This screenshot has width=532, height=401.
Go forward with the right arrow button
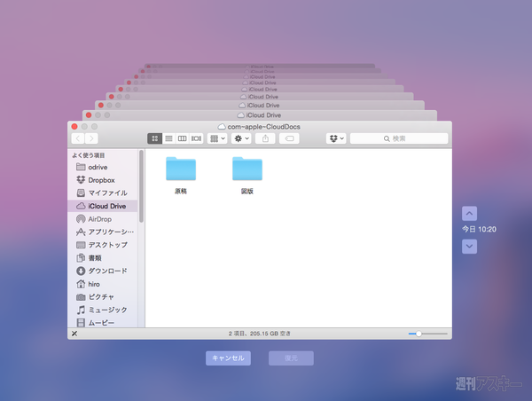tap(91, 138)
